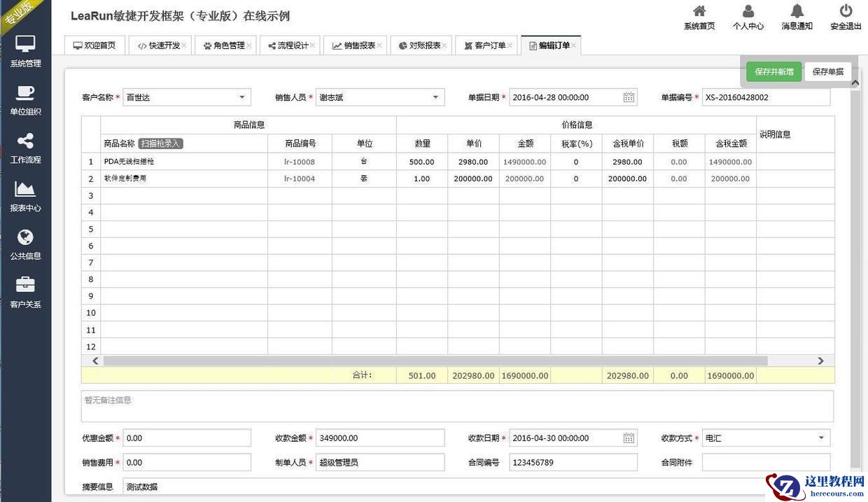Click the 保存单据 button
The width and height of the screenshot is (868, 502).
pos(827,71)
